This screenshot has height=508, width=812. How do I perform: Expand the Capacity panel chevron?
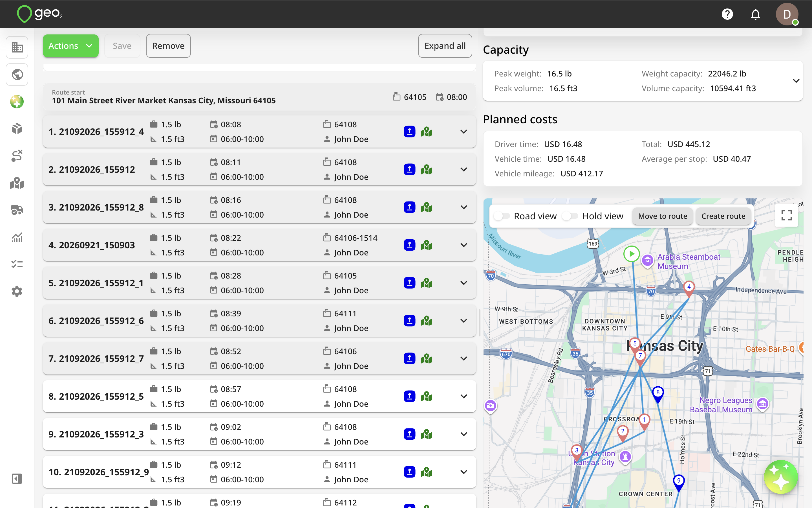[x=796, y=81]
